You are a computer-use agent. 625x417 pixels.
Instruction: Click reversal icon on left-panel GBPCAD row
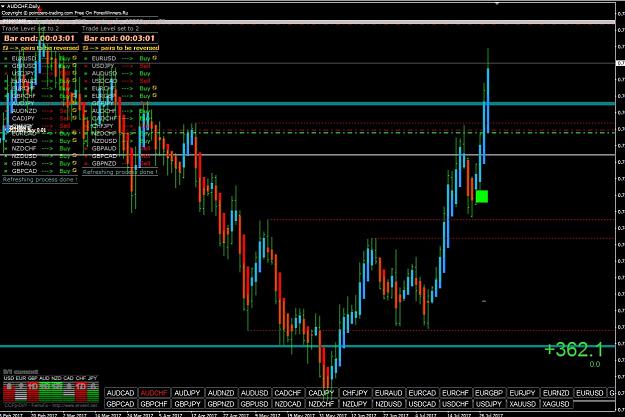pos(75,171)
